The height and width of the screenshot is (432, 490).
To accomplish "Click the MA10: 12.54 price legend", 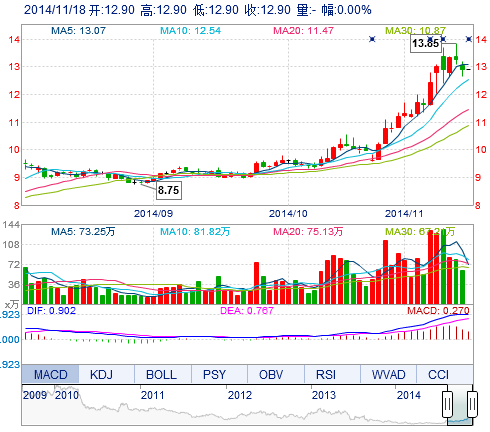I will [190, 31].
